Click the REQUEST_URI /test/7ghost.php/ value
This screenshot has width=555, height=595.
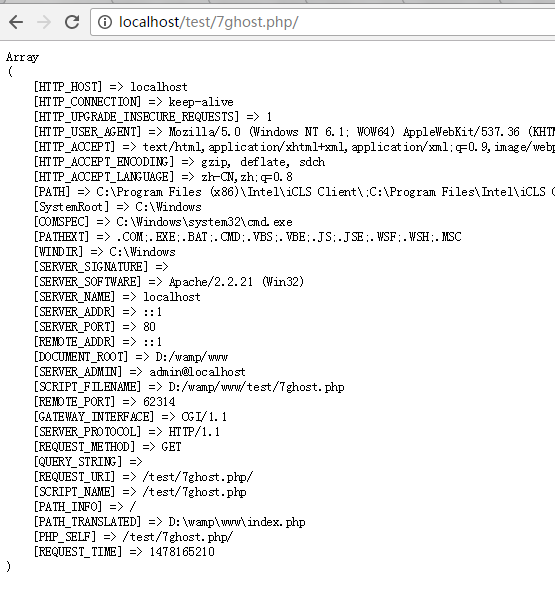[198, 477]
